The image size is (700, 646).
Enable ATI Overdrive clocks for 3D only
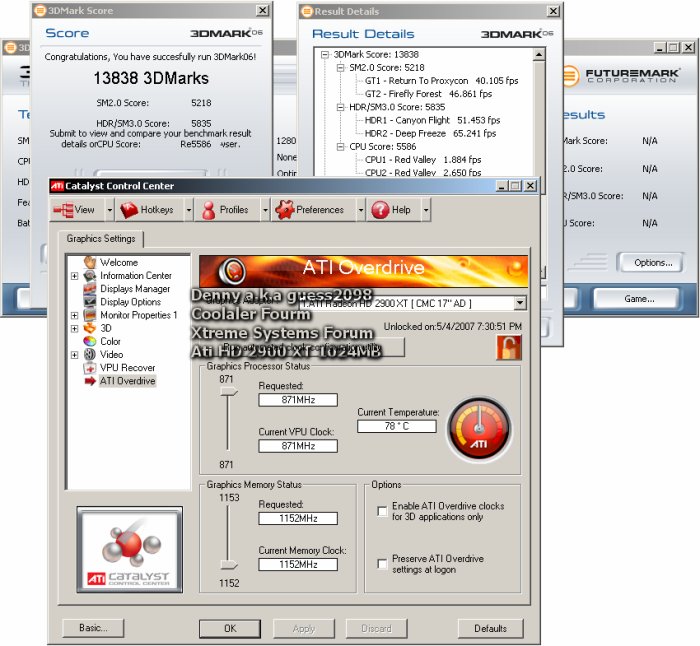point(382,511)
